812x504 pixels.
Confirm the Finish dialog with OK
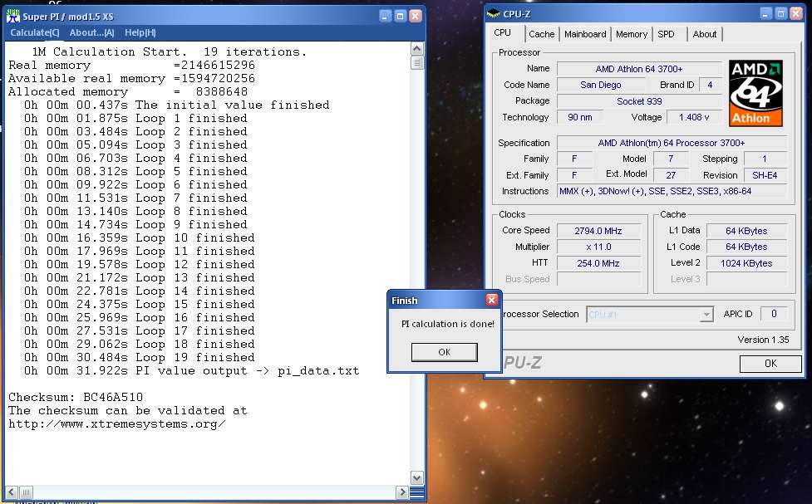point(445,352)
